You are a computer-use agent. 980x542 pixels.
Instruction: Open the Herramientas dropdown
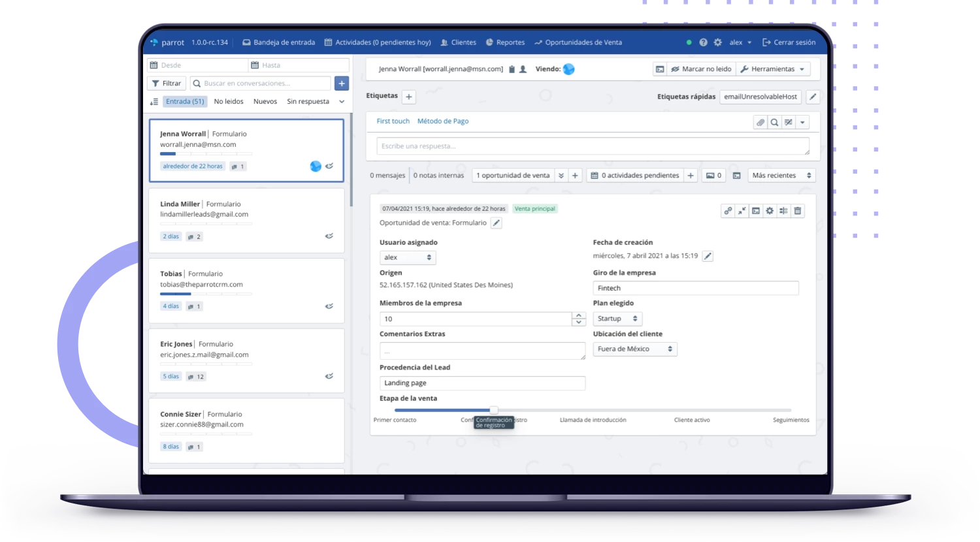point(773,69)
